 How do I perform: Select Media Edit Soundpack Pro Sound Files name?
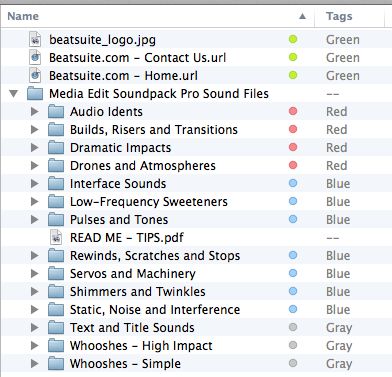159,94
